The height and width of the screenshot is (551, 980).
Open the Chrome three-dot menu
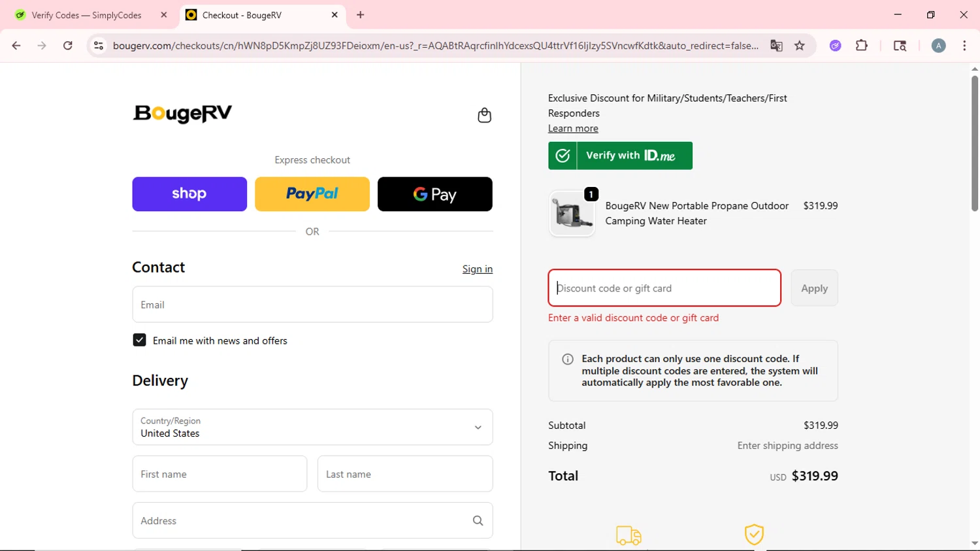pyautogui.click(x=964, y=46)
